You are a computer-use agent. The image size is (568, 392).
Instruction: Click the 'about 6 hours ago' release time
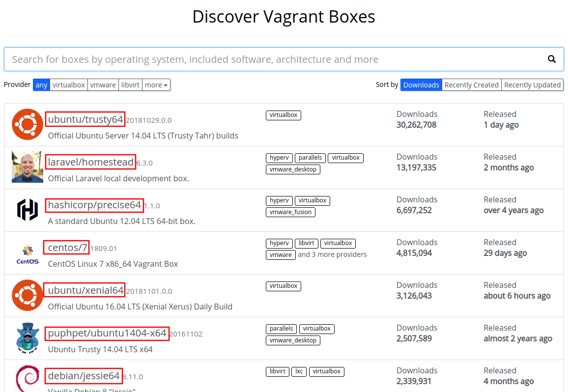coord(517,296)
